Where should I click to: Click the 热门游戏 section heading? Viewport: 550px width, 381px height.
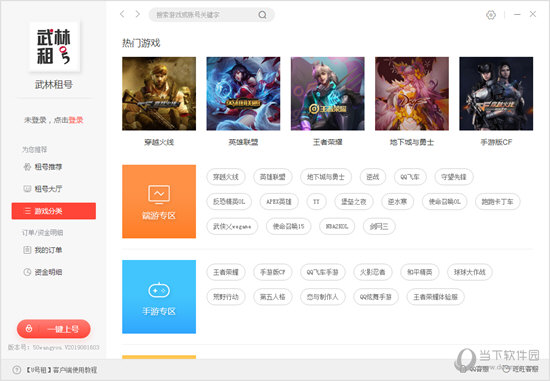(141, 43)
